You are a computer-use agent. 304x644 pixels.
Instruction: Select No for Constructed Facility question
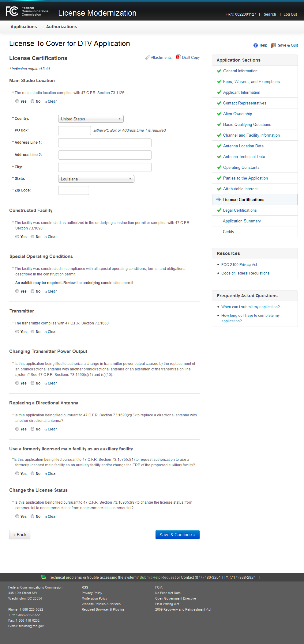tap(32, 237)
